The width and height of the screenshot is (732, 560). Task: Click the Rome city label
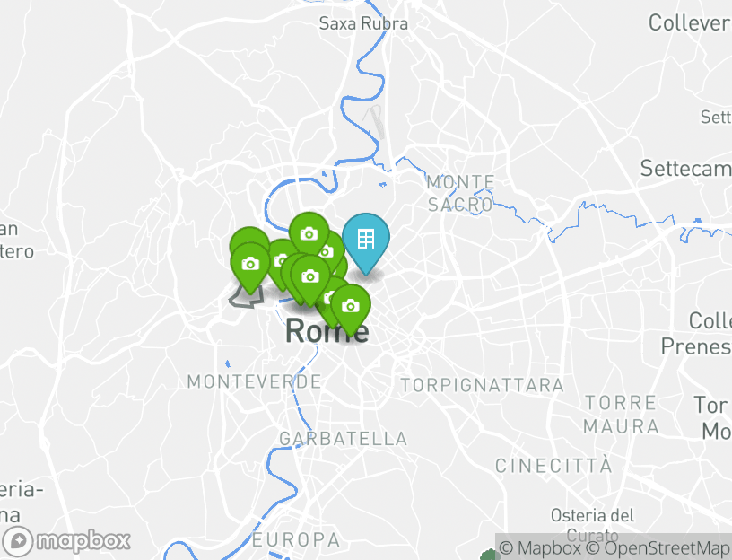click(x=327, y=330)
